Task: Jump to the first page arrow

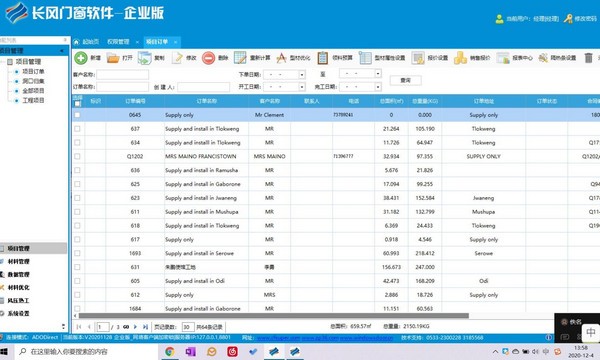Action: click(x=79, y=327)
